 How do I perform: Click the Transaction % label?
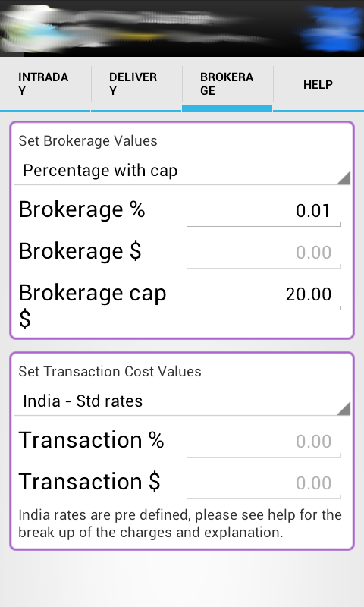pos(91,440)
